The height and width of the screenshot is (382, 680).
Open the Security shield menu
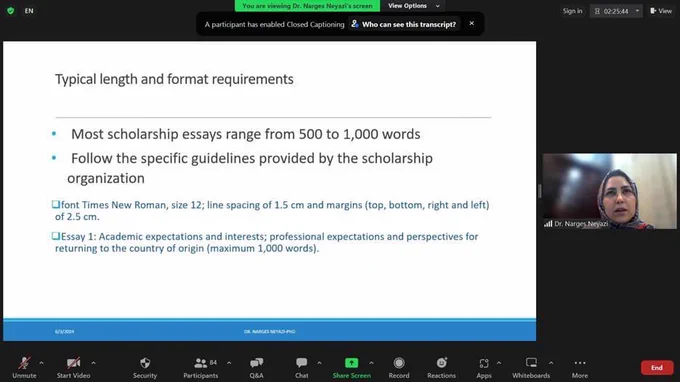145,367
